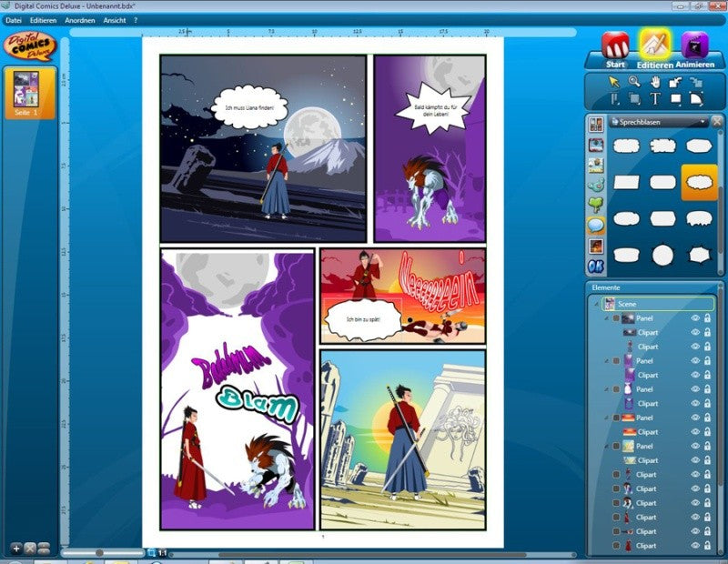
Task: Open the ? help menu
Action: [x=136, y=20]
